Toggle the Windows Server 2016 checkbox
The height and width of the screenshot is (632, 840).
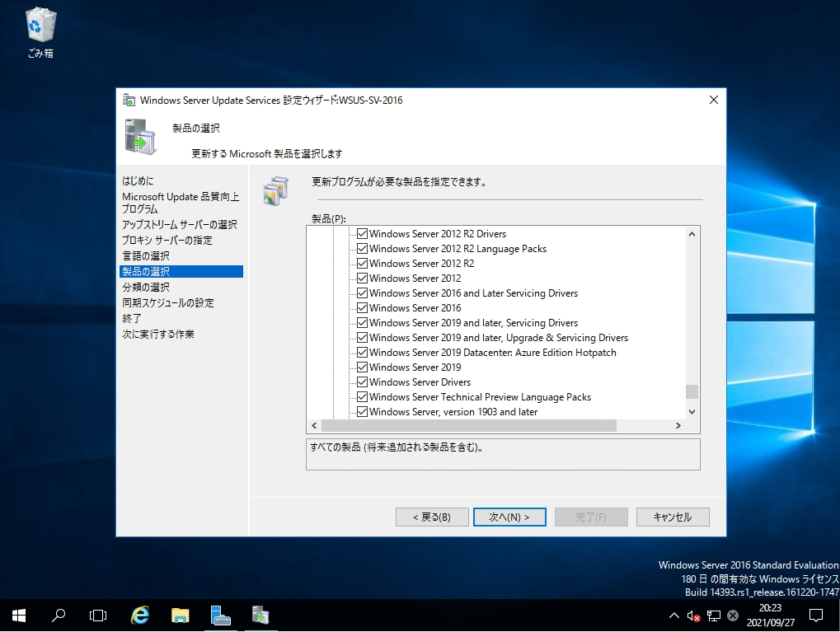362,308
